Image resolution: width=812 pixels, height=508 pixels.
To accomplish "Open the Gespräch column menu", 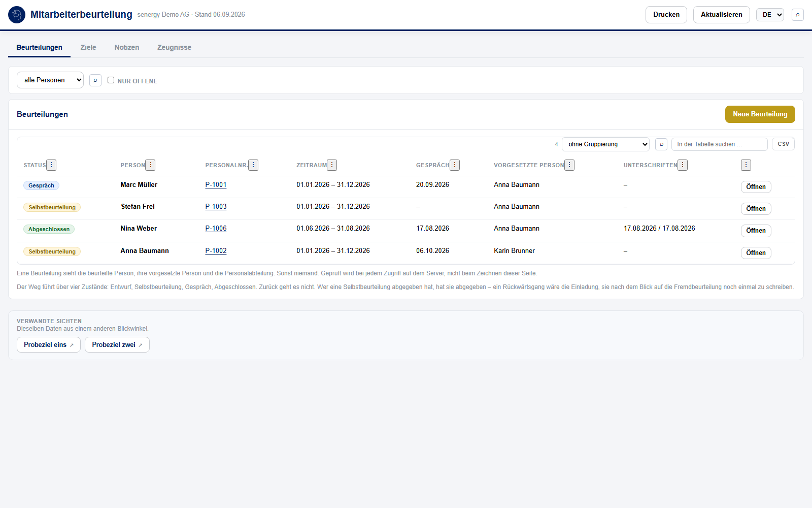I will (455, 165).
